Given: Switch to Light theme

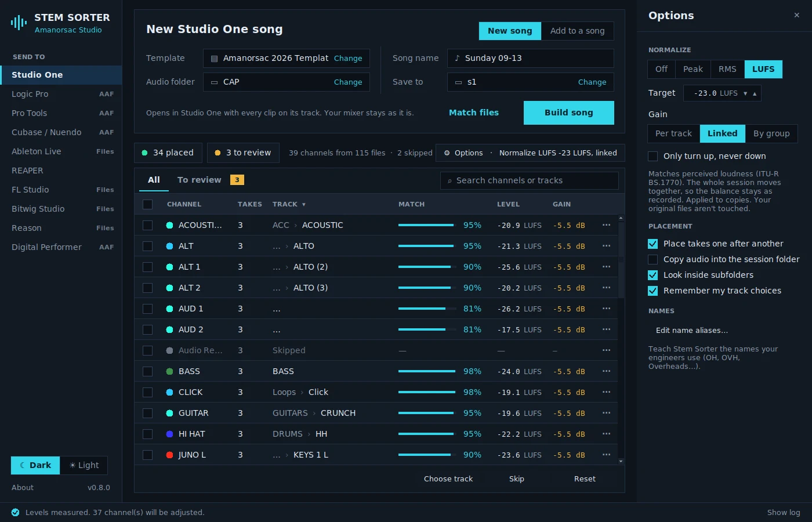Looking at the screenshot, I should pos(84,465).
